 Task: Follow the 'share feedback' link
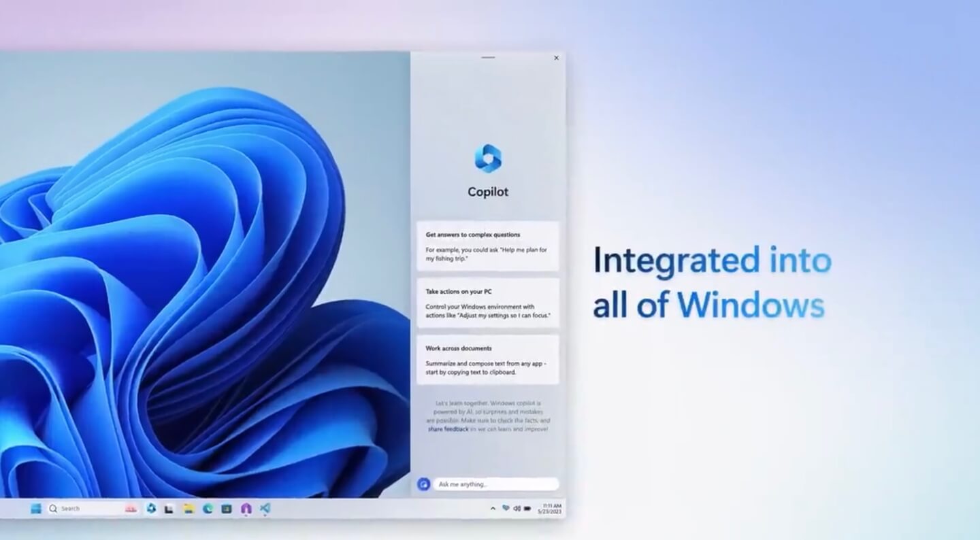[x=448, y=429]
